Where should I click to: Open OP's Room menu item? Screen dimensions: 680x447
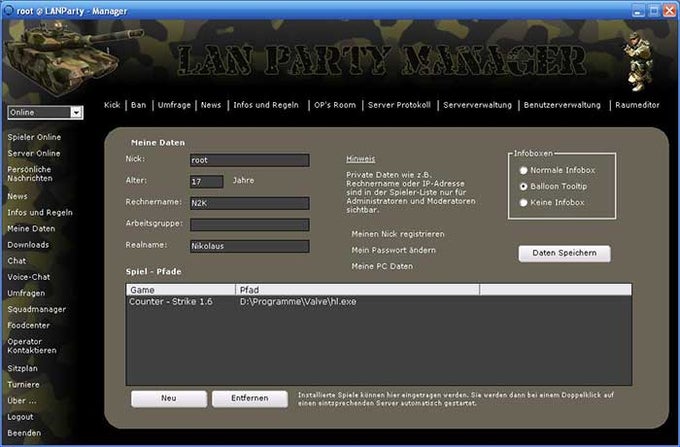click(335, 105)
